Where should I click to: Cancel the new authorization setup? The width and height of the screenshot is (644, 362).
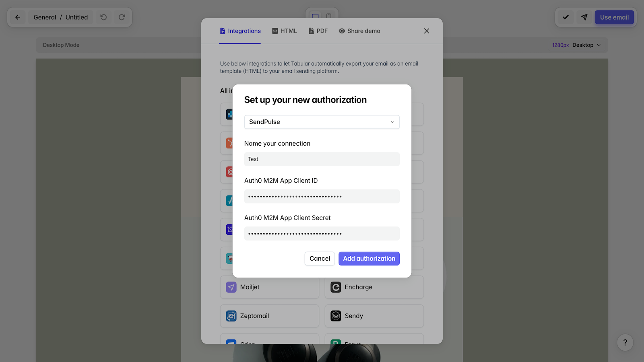pos(320,259)
